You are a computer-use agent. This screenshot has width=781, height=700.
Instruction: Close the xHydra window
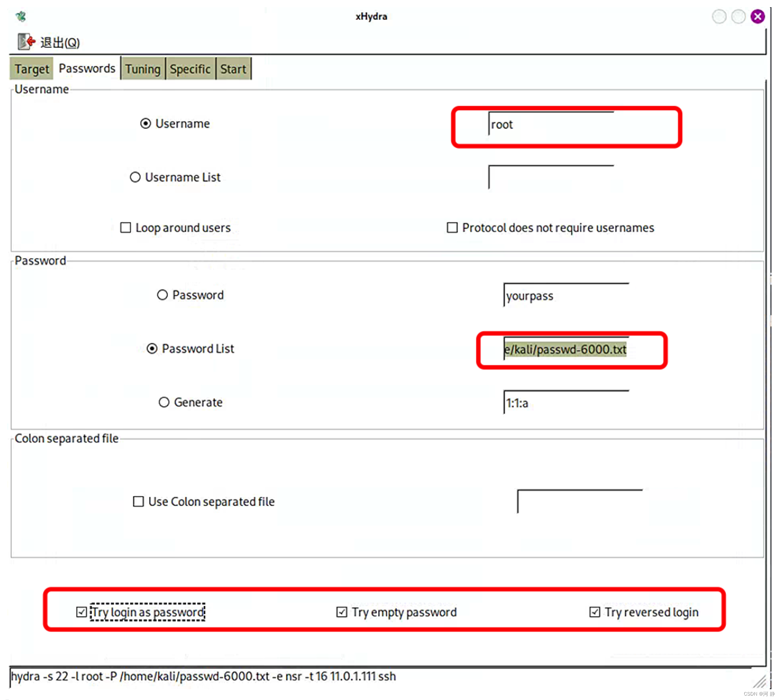pos(757,16)
